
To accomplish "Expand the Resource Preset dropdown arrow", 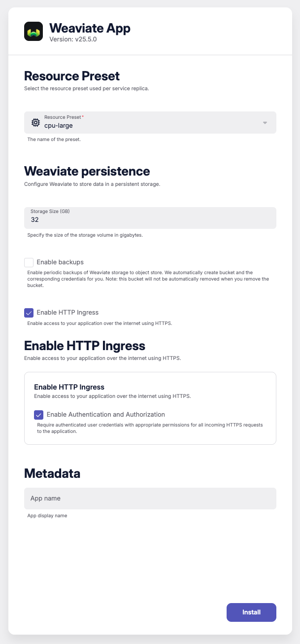I will 265,123.
